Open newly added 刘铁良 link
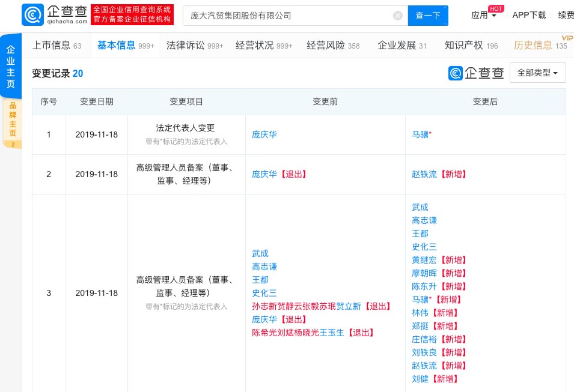574x392 pixels. (x=424, y=352)
